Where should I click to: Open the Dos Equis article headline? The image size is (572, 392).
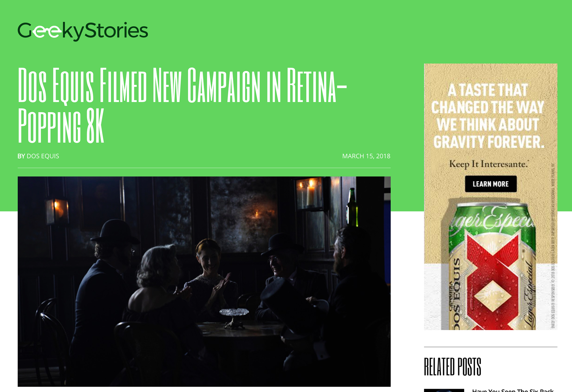[x=182, y=105]
